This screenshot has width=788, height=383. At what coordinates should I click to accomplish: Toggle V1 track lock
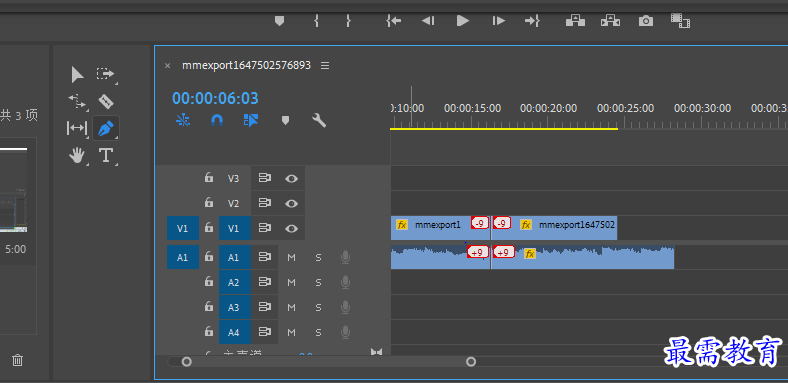coord(209,228)
